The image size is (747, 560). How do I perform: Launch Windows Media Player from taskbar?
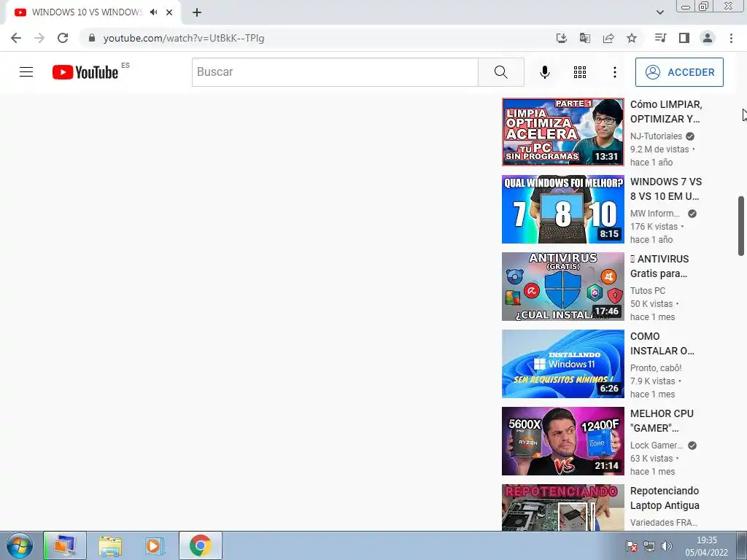point(155,545)
